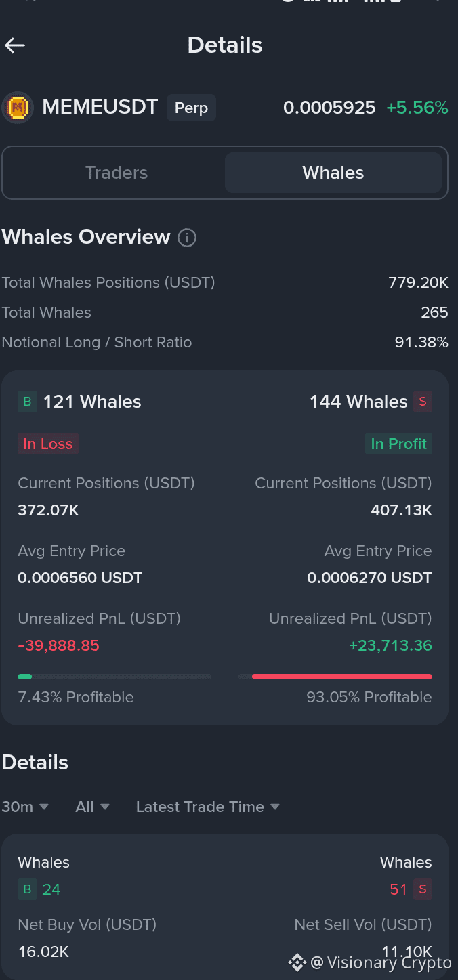Click green B badge next to 24
Viewport: 458px width, 980px height.
click(27, 889)
